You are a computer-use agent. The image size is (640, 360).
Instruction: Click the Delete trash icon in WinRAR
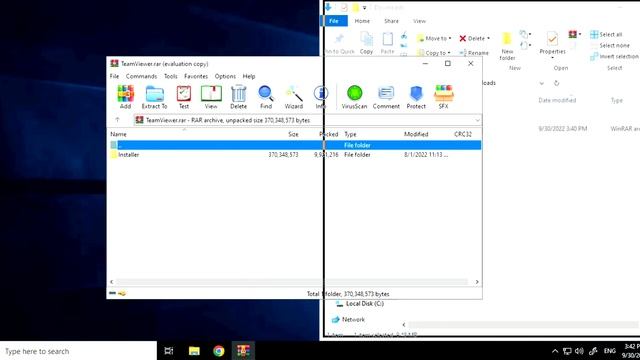tap(238, 97)
